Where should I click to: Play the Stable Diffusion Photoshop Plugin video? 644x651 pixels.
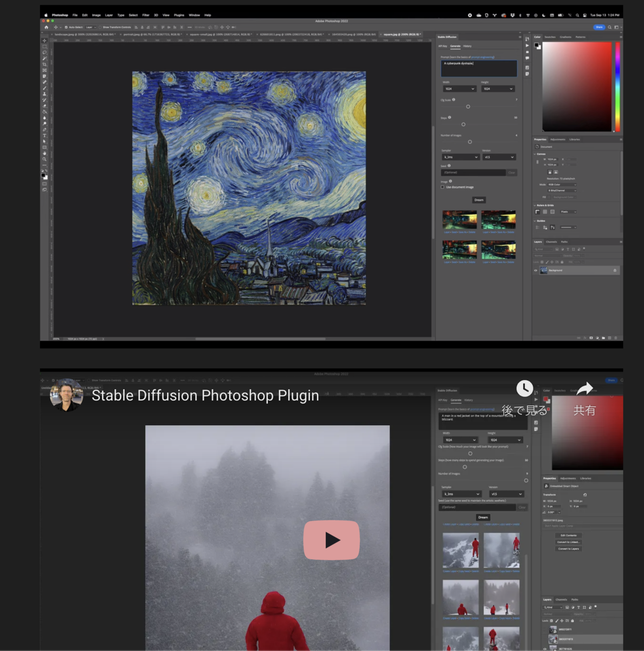coord(332,540)
